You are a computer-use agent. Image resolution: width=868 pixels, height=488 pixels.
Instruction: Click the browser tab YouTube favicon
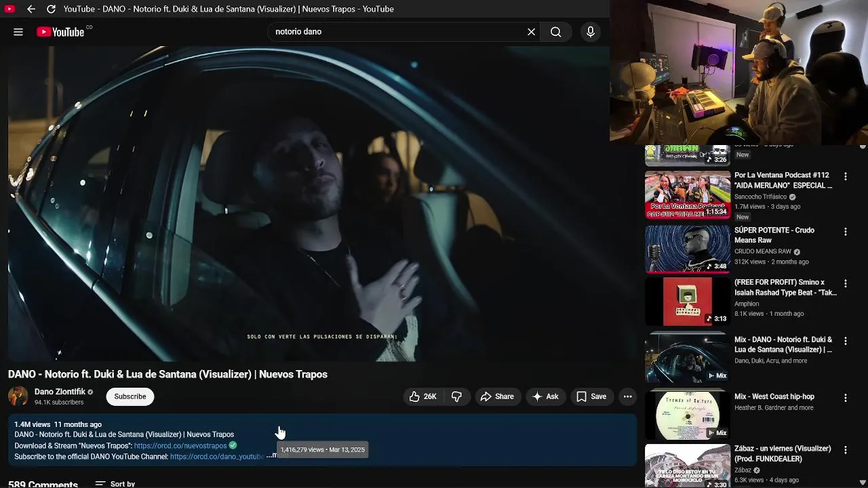[x=9, y=9]
